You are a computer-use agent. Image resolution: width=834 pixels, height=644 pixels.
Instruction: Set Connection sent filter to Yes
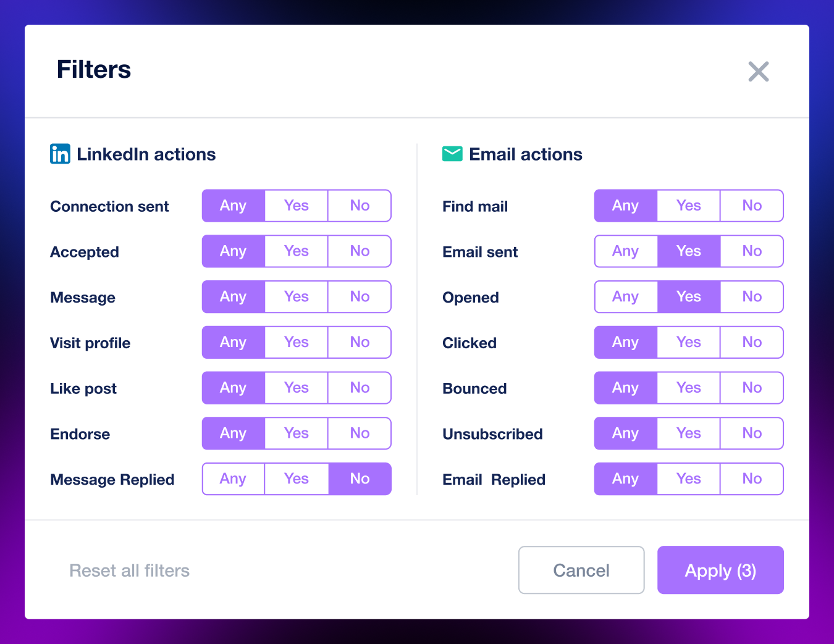(297, 206)
